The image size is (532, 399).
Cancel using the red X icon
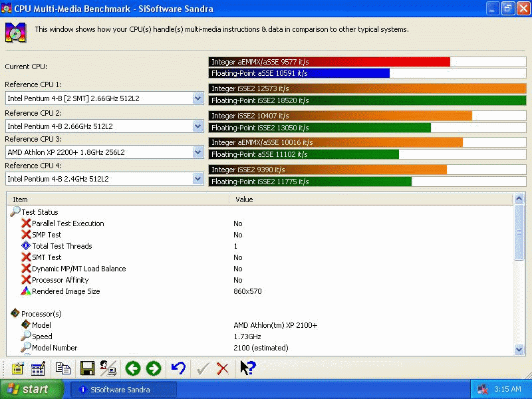tap(221, 368)
